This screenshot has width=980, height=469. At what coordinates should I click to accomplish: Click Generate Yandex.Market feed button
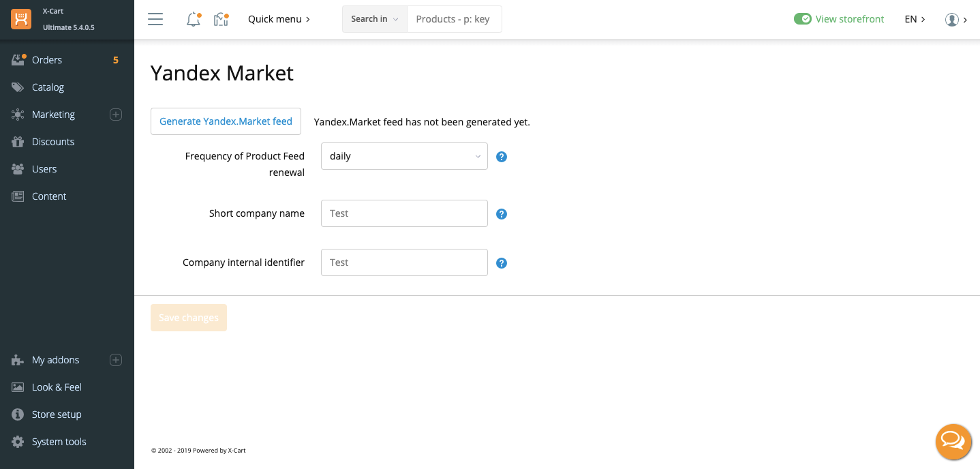coord(226,121)
